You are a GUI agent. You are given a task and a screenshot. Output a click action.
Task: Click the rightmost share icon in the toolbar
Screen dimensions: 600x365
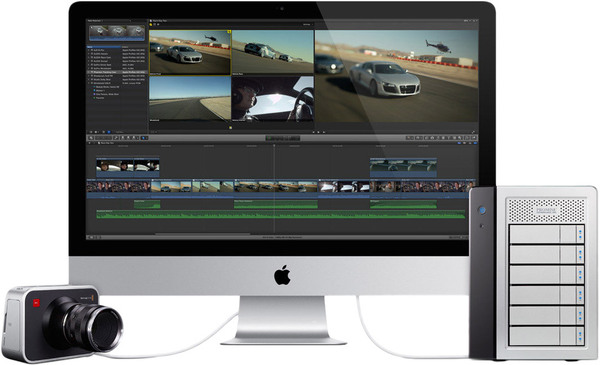tap(474, 138)
